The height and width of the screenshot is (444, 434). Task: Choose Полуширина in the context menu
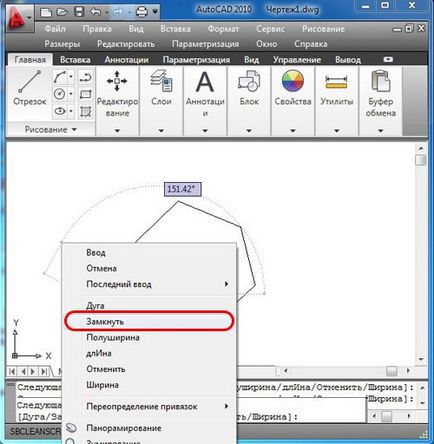point(149,337)
